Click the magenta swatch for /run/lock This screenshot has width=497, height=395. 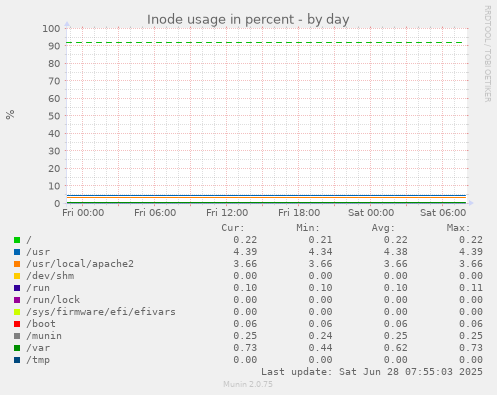[x=17, y=300]
